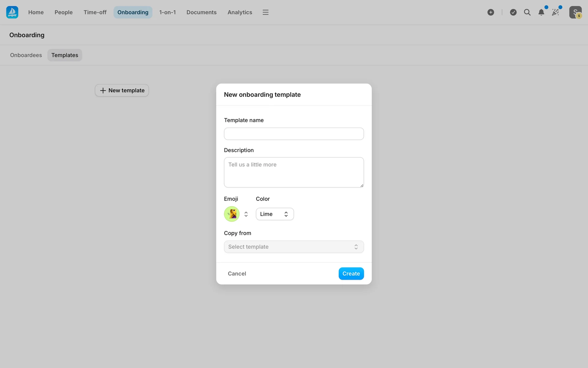Click the celebration confetti icon
Screen dimensions: 588x368
point(555,12)
